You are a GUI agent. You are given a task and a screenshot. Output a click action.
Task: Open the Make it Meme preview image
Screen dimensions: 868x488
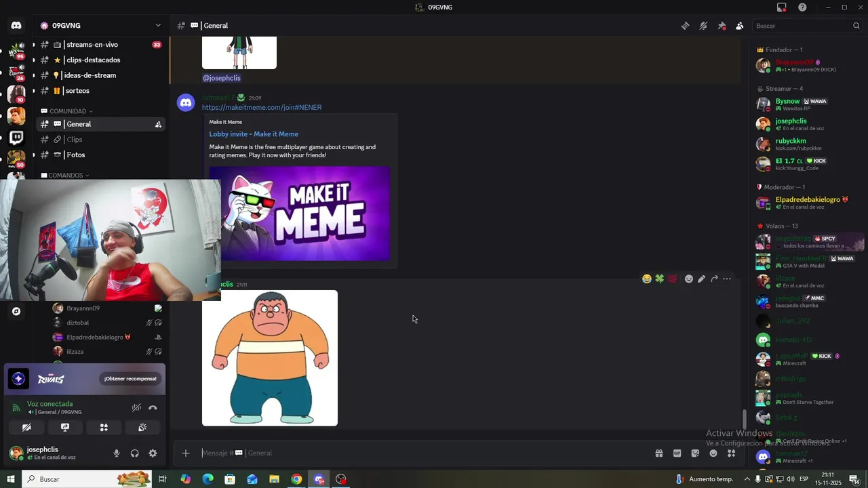click(x=299, y=213)
